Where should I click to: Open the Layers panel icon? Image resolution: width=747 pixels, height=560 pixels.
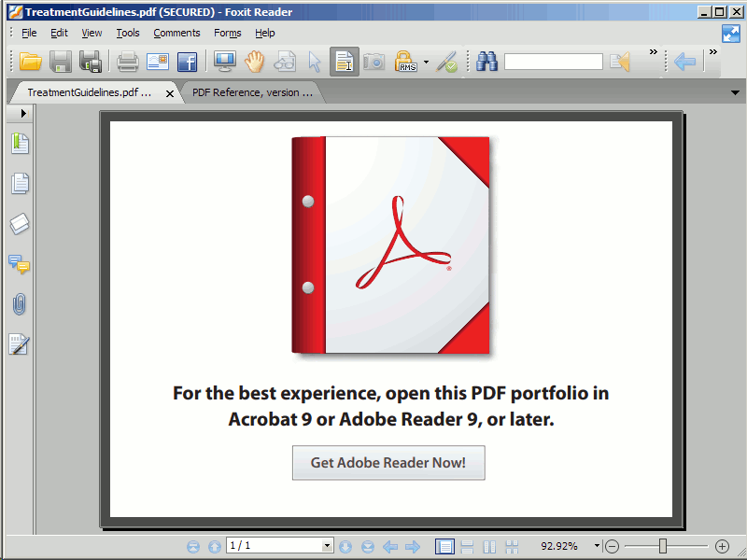coord(20,223)
